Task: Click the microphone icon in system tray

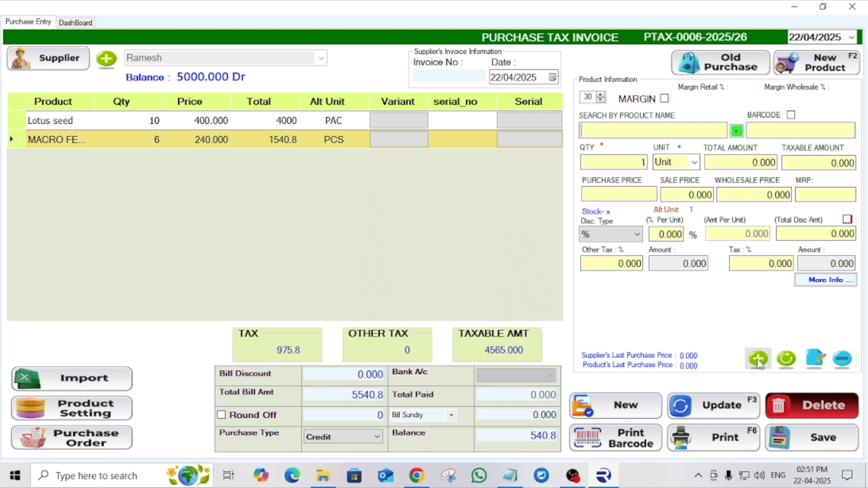Action: (x=728, y=475)
